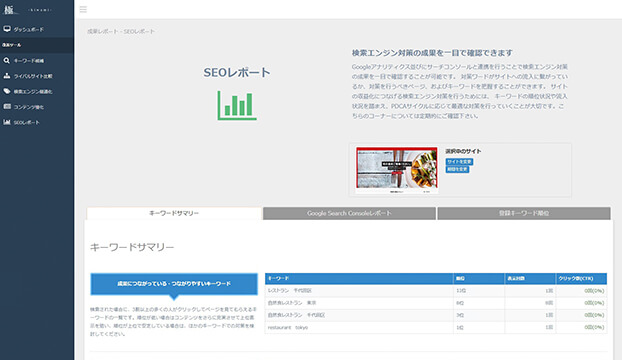
Task: Click the キーワードサマリー section heading
Action: click(x=132, y=247)
